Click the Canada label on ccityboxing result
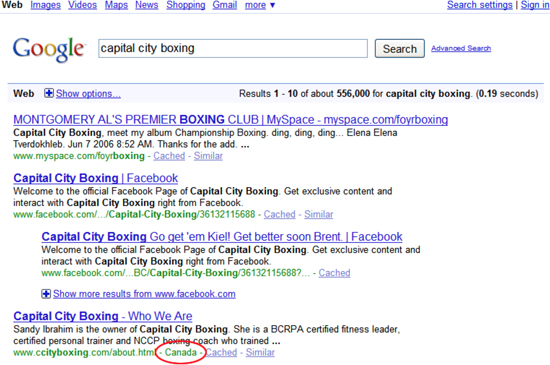The height and width of the screenshot is (365, 550). tap(181, 352)
